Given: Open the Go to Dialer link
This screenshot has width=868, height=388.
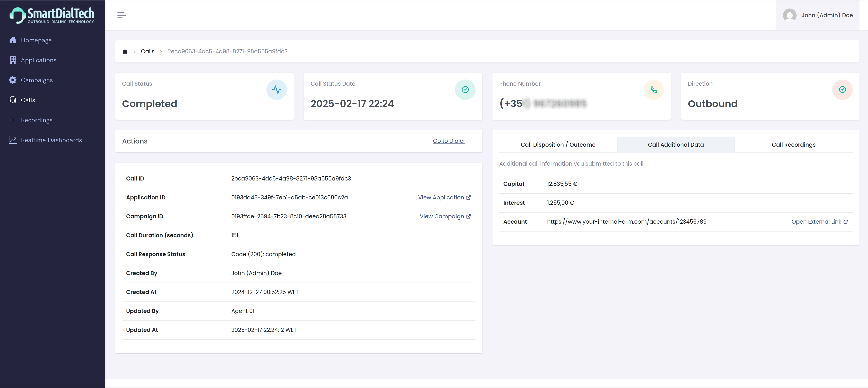Looking at the screenshot, I should click(449, 141).
